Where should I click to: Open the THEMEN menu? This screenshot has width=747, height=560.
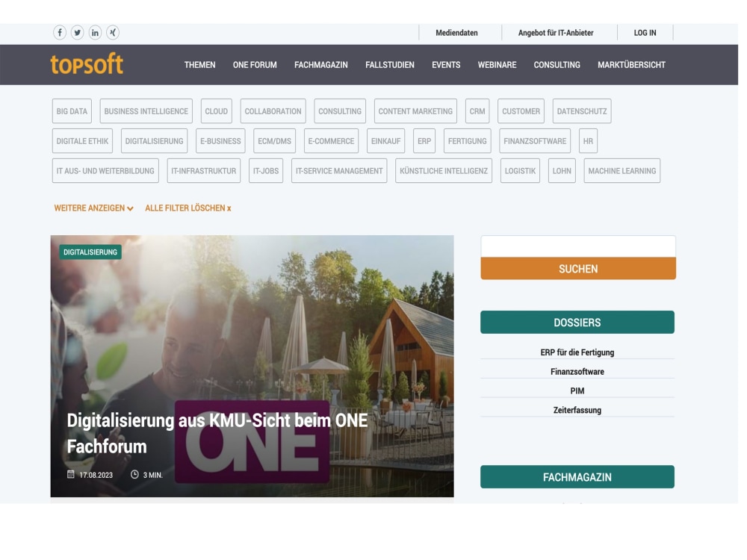[x=199, y=65]
